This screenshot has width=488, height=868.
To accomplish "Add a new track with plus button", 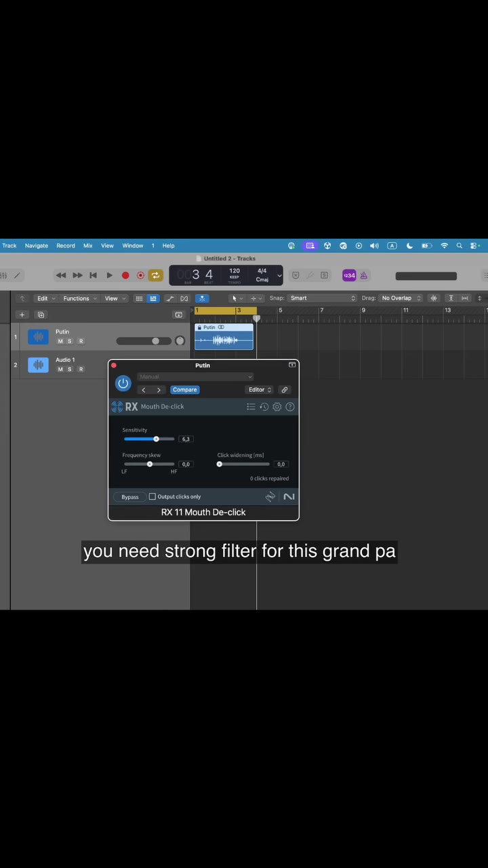I will 22,315.
